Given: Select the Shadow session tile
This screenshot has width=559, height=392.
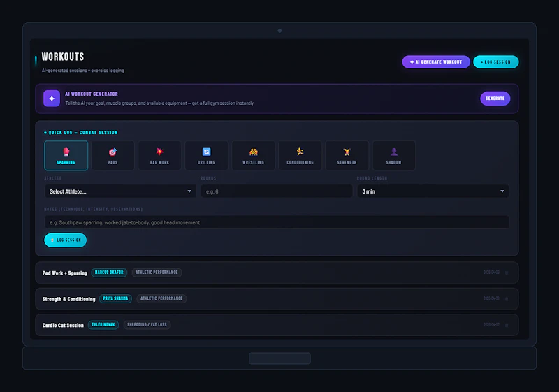Looking at the screenshot, I should point(393,156).
